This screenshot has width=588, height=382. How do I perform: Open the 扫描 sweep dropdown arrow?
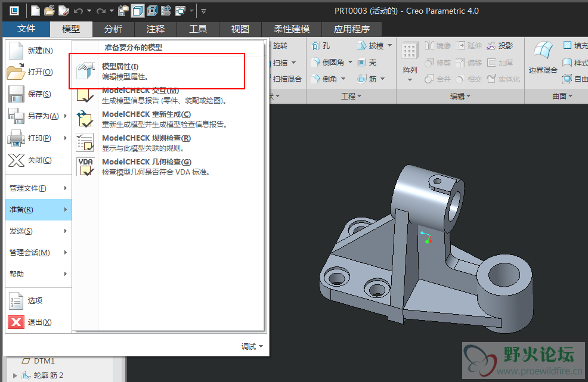(293, 63)
